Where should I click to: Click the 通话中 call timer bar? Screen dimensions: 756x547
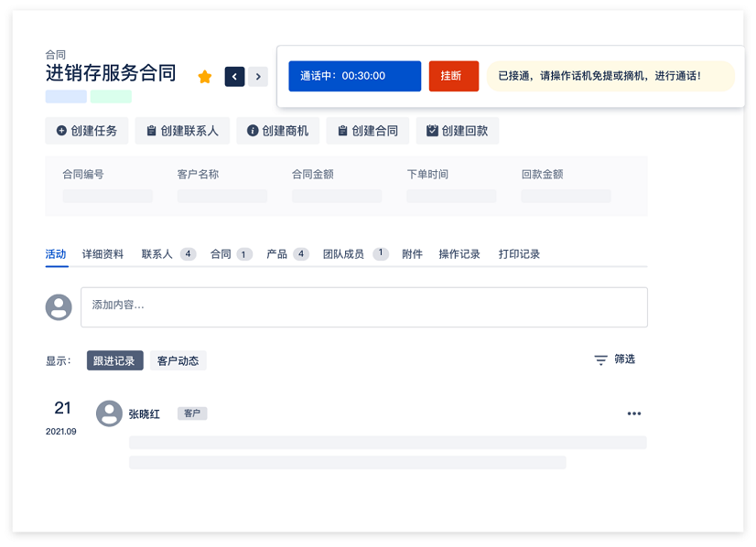[355, 76]
